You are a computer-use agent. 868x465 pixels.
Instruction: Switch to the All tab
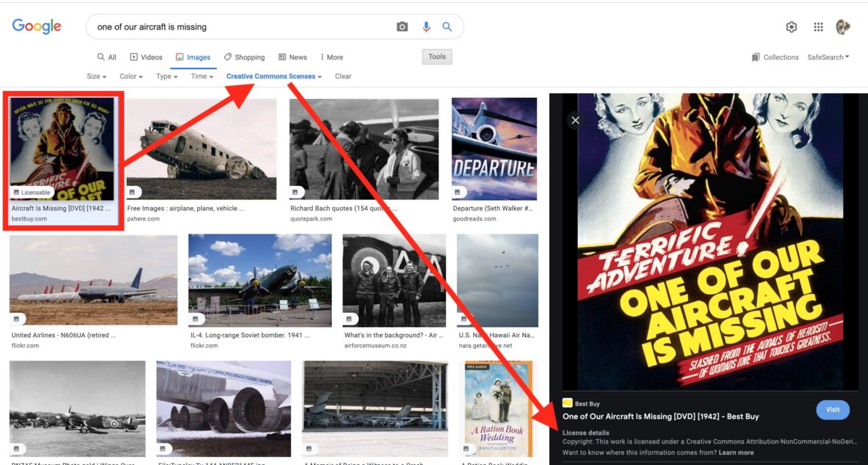point(106,57)
